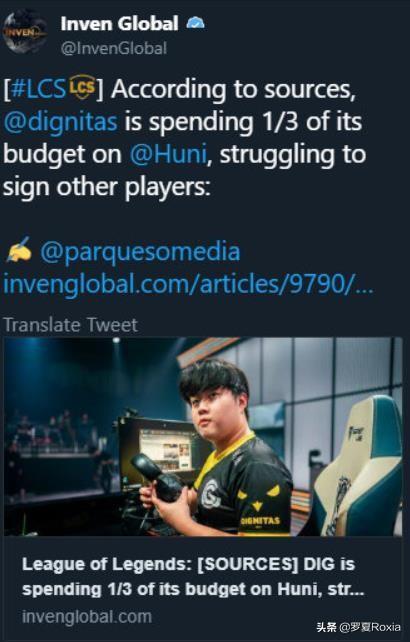Screen dimensions: 410x642
Task: Click the 头条 @罗夏Roxia watermark
Action: [358, 627]
